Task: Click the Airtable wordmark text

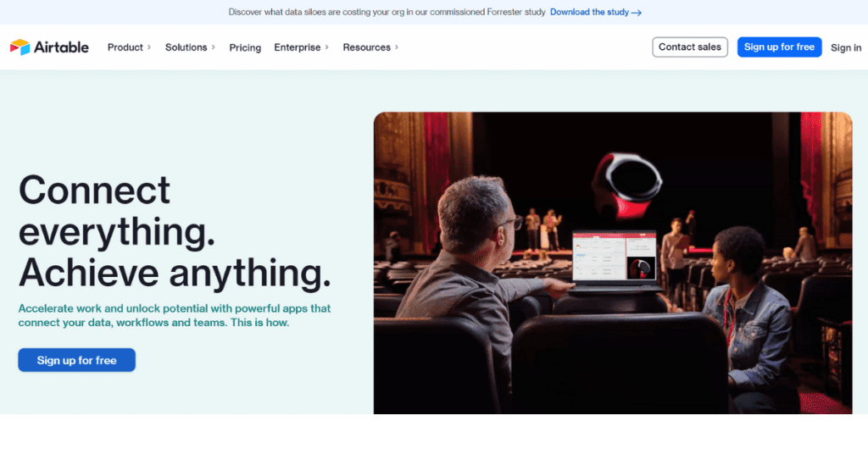Action: (x=61, y=47)
